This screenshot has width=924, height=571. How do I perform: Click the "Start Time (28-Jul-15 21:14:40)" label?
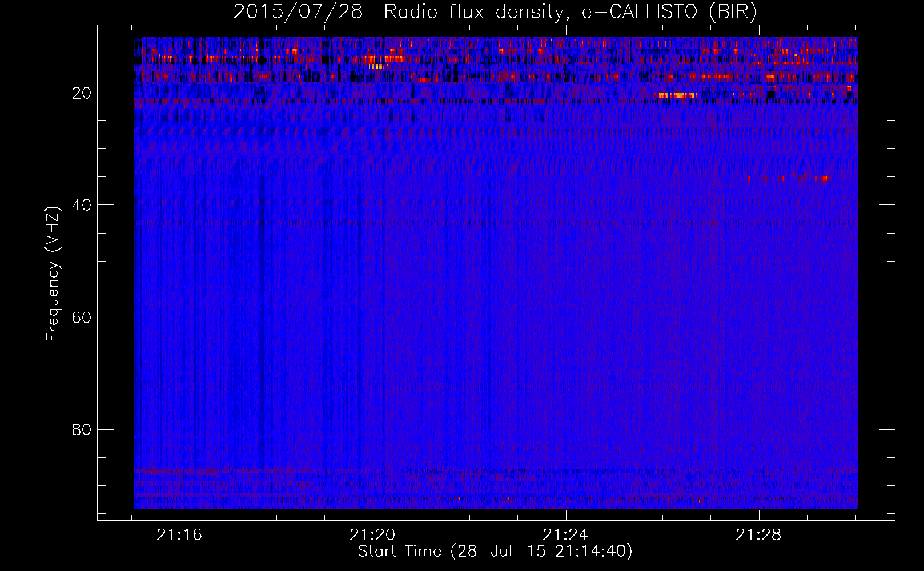[x=495, y=552]
